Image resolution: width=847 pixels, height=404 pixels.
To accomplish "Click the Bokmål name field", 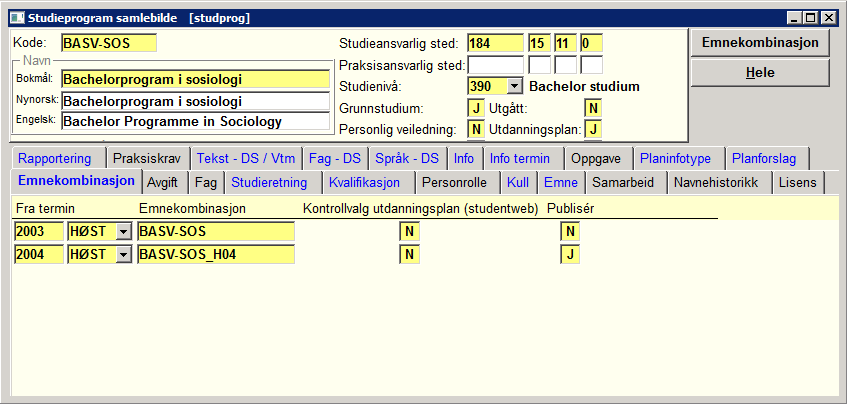I will (196, 79).
